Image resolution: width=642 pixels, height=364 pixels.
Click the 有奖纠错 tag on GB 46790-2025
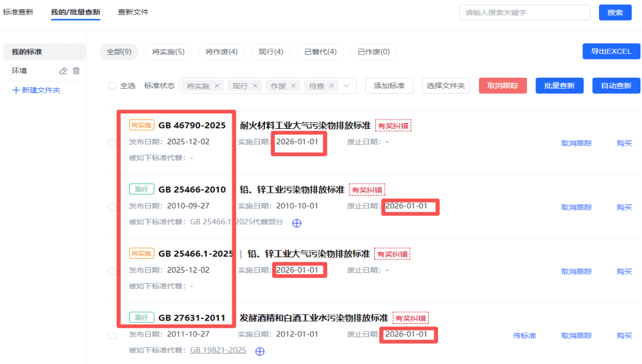coord(393,126)
